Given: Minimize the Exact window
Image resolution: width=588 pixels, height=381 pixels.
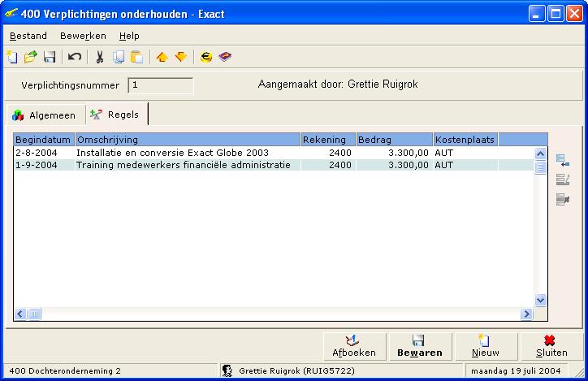Looking at the screenshot, I should point(537,14).
